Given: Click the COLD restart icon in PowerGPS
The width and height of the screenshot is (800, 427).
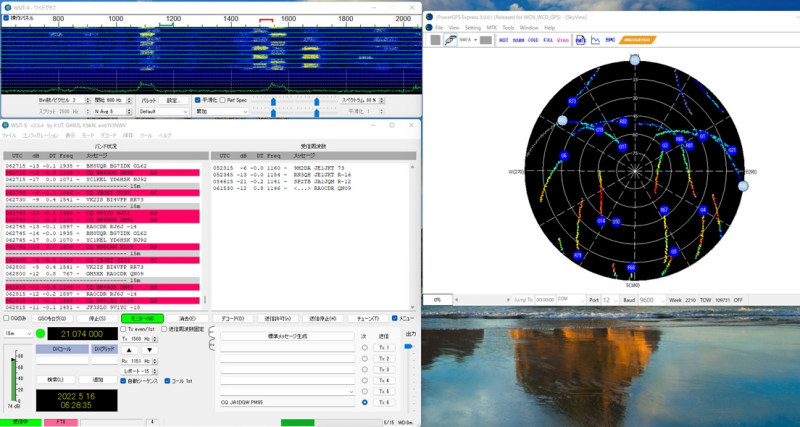Looking at the screenshot, I should pos(533,40).
